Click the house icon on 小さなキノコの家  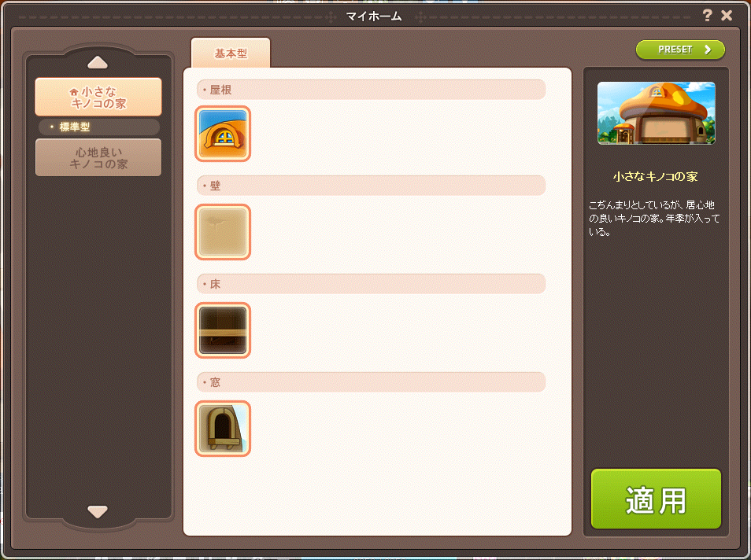point(74,92)
